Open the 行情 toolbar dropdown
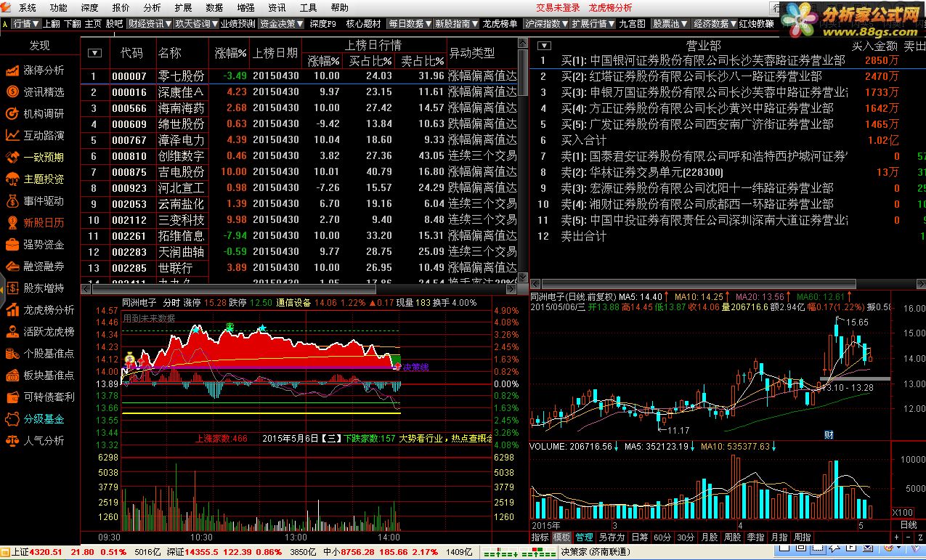Viewport: 926px width, 560px height. 25,23
